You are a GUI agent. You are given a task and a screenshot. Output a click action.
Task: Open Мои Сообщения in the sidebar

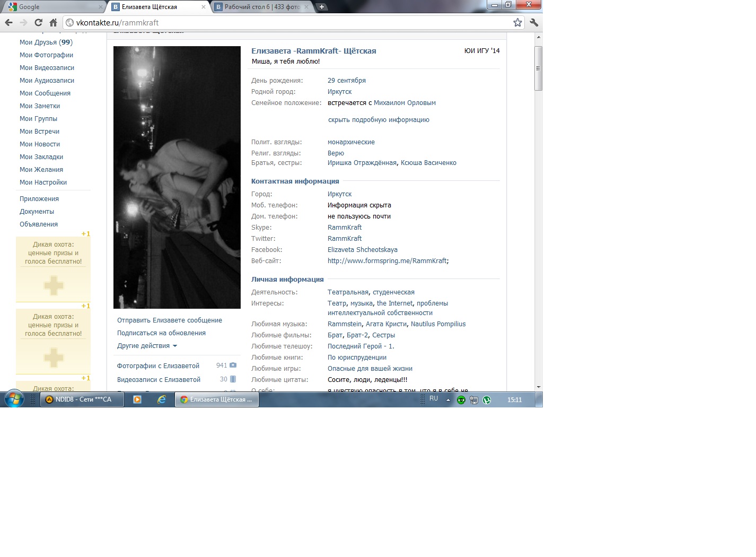[45, 93]
